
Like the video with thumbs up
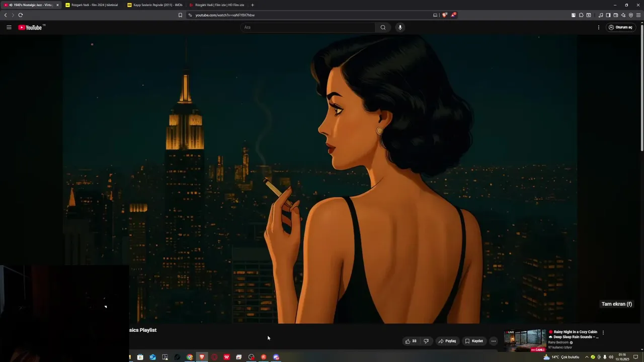[411, 341]
